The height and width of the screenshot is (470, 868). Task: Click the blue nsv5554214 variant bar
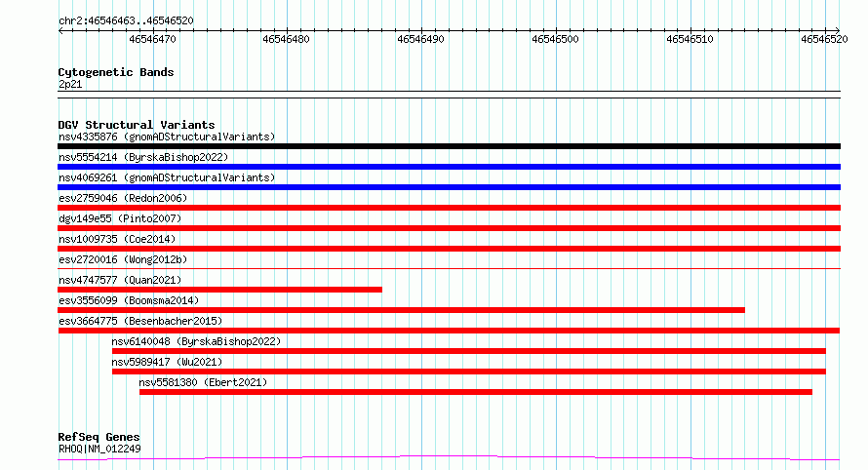click(x=449, y=167)
